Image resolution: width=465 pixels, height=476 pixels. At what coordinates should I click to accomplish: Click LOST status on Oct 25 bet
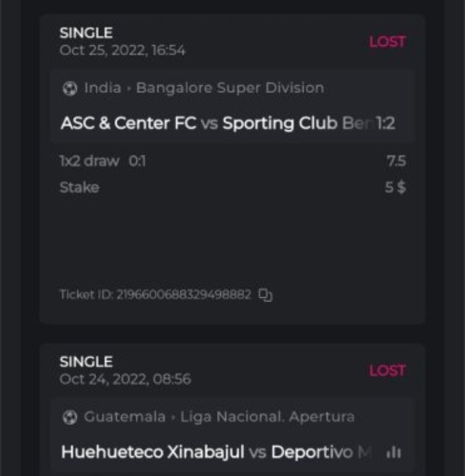pos(387,42)
